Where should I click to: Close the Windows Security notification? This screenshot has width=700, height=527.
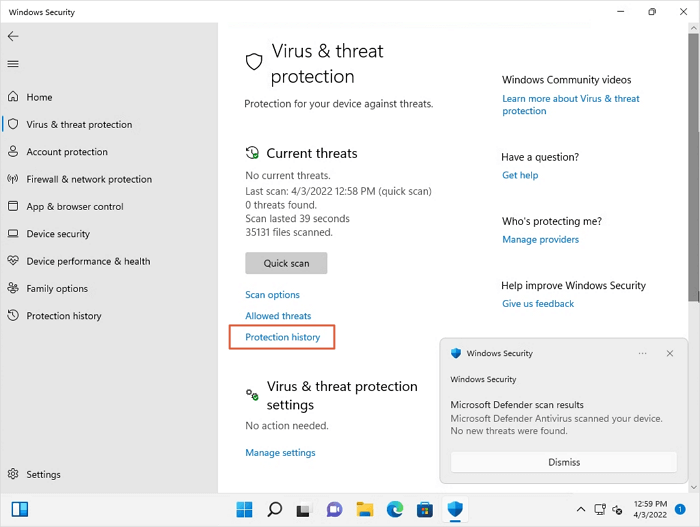tap(670, 353)
